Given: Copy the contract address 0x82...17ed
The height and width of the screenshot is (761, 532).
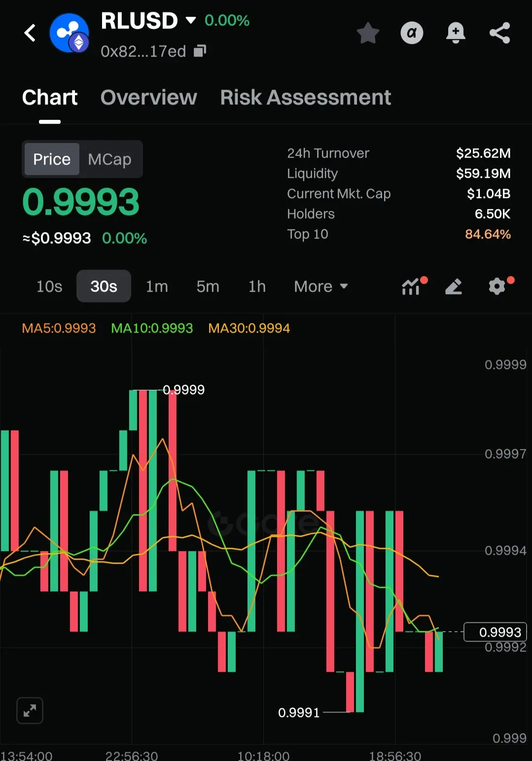Looking at the screenshot, I should pos(200,51).
